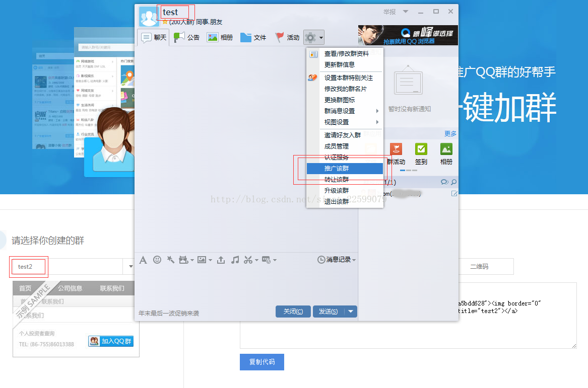This screenshot has height=388, width=588.
Task: Click the 加入QQ群 sample button
Action: tap(111, 341)
